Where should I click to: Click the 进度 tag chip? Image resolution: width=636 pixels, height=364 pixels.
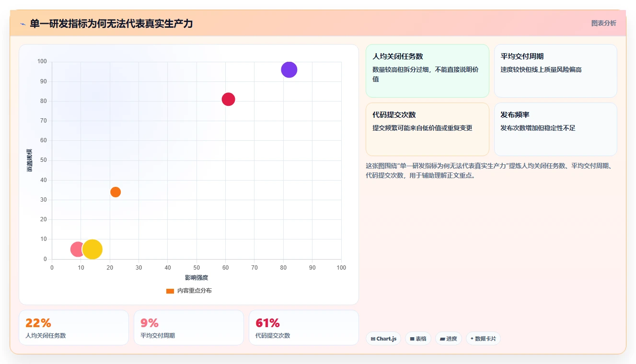449,339
